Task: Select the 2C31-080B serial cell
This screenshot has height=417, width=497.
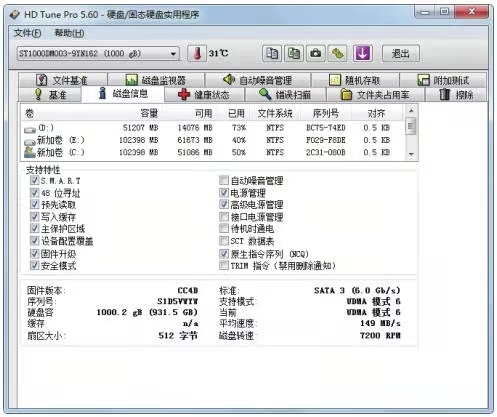Action: pos(326,152)
